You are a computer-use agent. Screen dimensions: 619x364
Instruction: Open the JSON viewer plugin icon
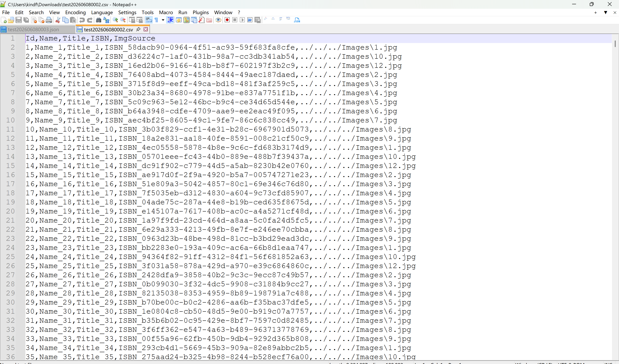click(297, 20)
